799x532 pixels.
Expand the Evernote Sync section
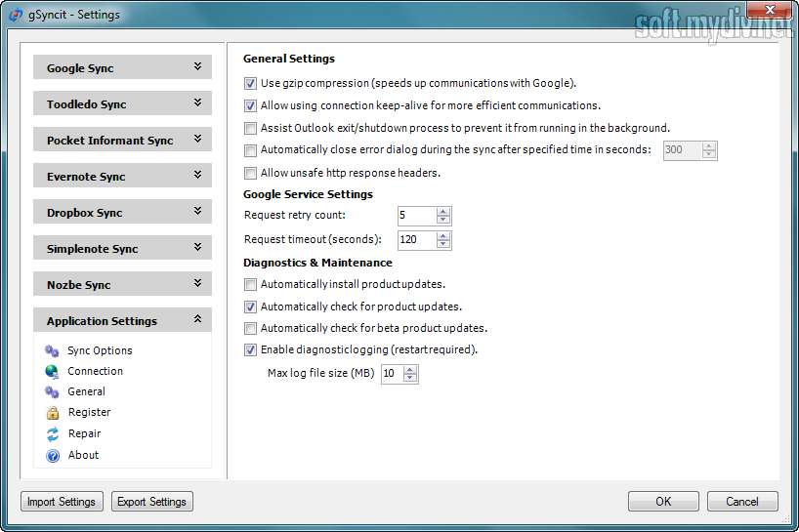(122, 176)
